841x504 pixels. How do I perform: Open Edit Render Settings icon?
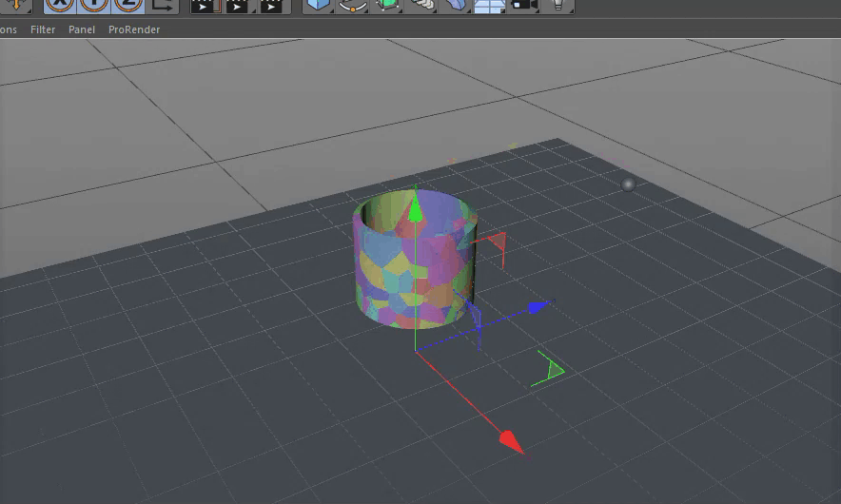pos(273,5)
